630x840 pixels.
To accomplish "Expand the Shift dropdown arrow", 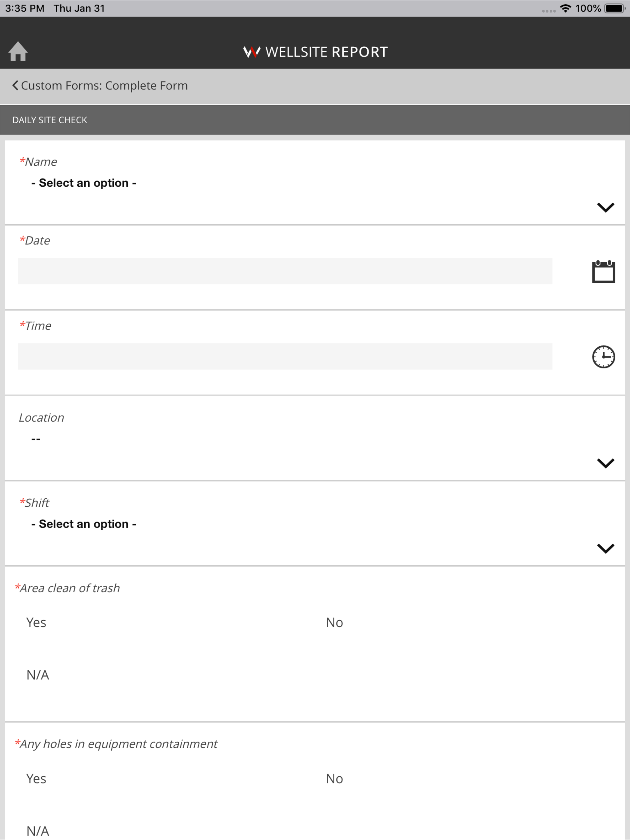I will [605, 548].
